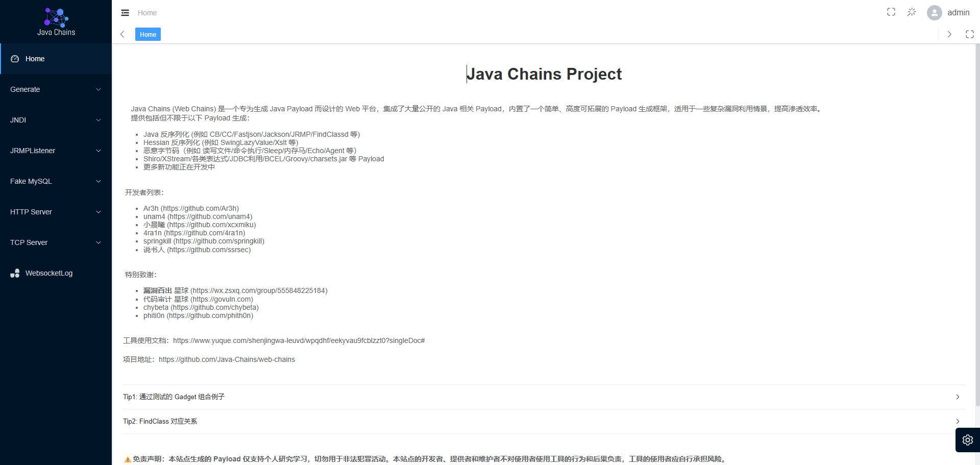
Task: Open the settings gear panel
Action: [968, 440]
